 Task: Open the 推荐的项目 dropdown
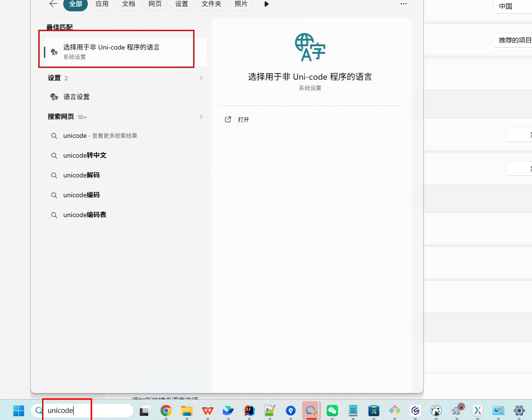[x=514, y=40]
